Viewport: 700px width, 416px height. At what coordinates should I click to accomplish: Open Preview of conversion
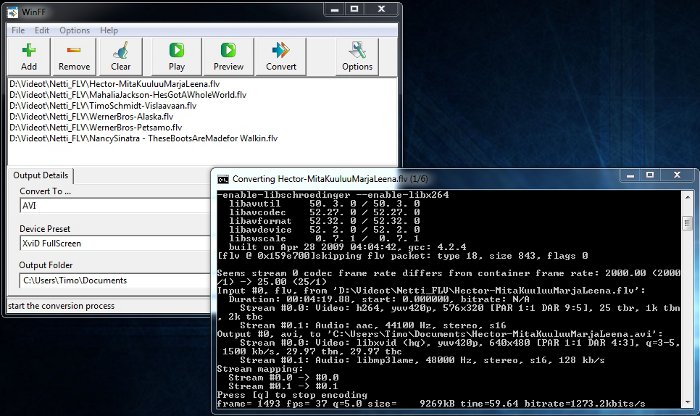tap(228, 57)
